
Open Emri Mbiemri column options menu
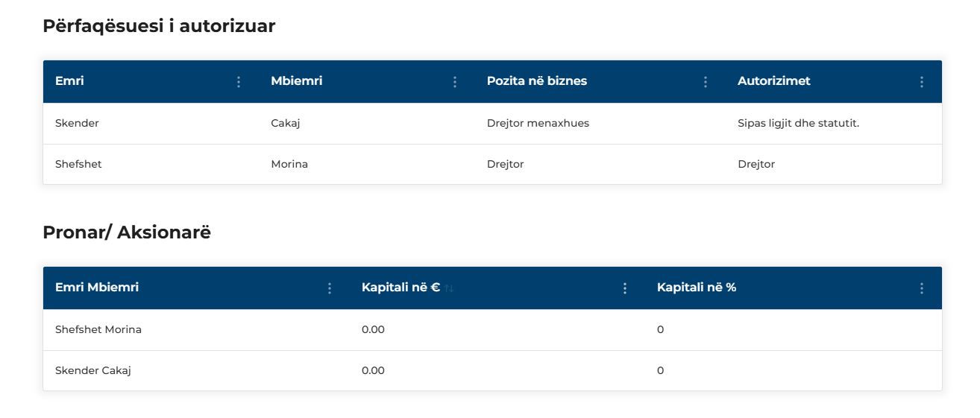(x=330, y=288)
